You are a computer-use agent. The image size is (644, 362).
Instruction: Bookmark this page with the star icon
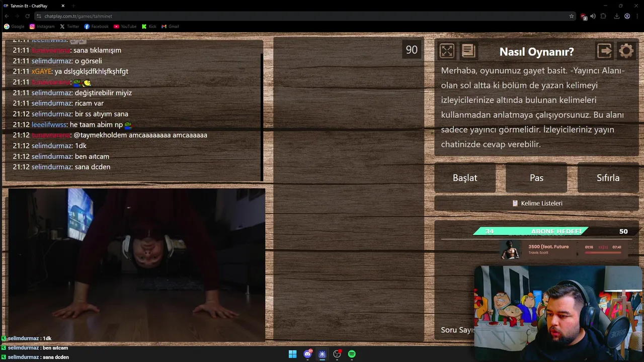coord(572,16)
